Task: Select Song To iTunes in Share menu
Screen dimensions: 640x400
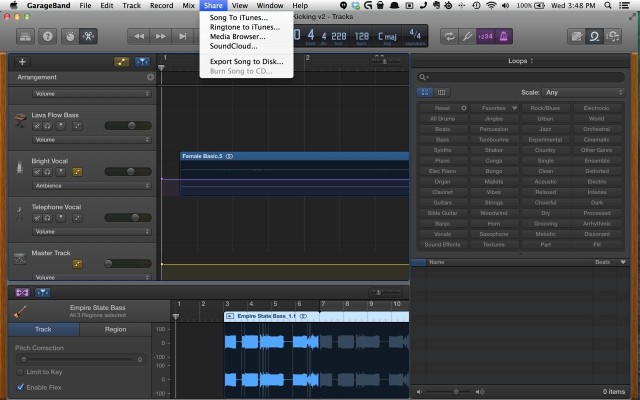Action: click(x=238, y=18)
